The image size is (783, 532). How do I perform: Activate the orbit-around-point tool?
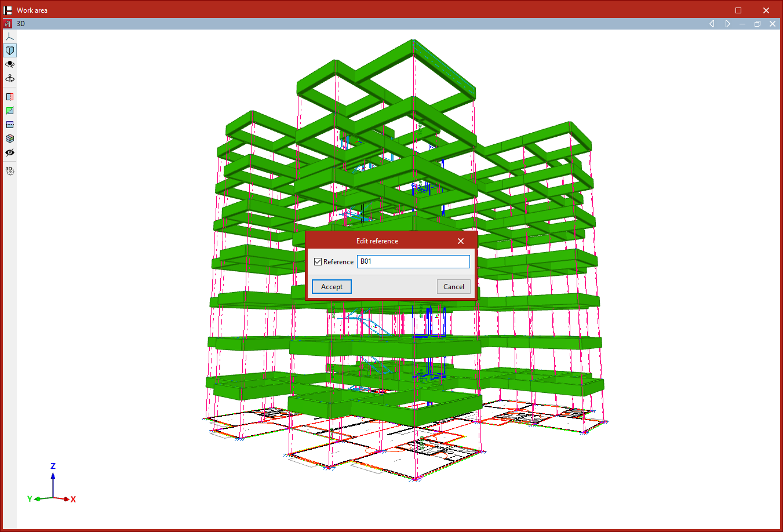click(x=10, y=64)
